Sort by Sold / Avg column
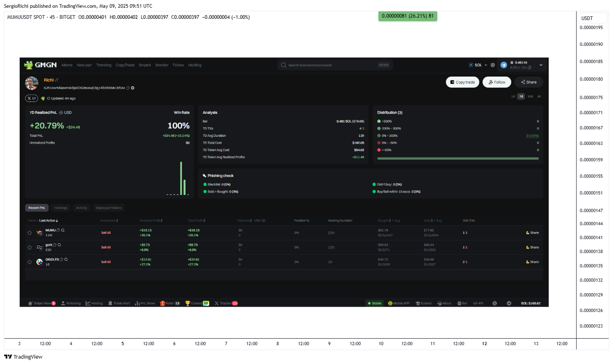This screenshot has height=364, width=613. point(433,221)
